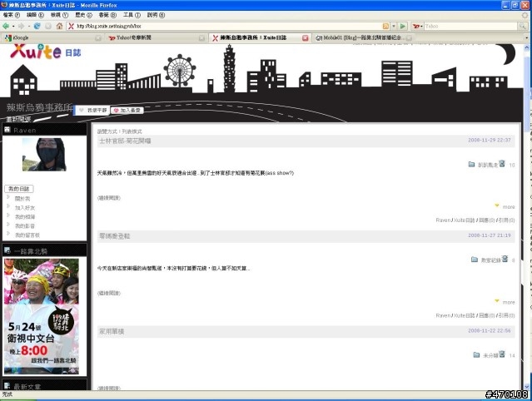Expand the 我的留言板 sidebar item arrow
Image resolution: width=532 pixels, height=401 pixels.
[8, 233]
